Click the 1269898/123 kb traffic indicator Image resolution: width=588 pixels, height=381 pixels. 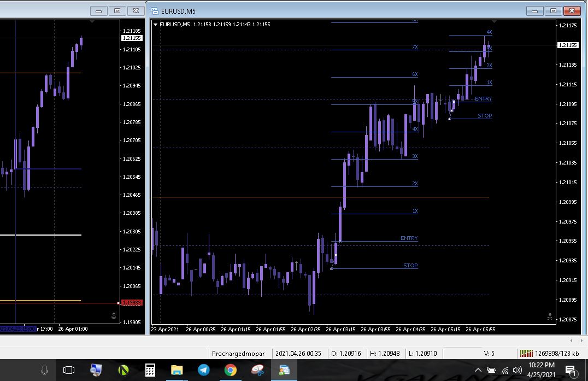coord(557,353)
